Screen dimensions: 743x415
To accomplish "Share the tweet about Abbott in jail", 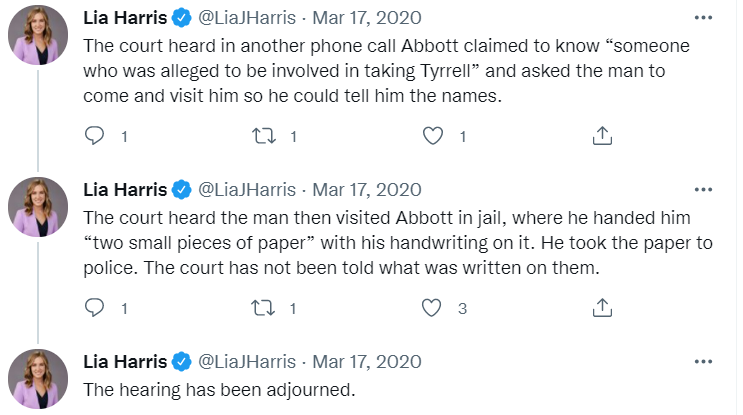I will pos(603,308).
